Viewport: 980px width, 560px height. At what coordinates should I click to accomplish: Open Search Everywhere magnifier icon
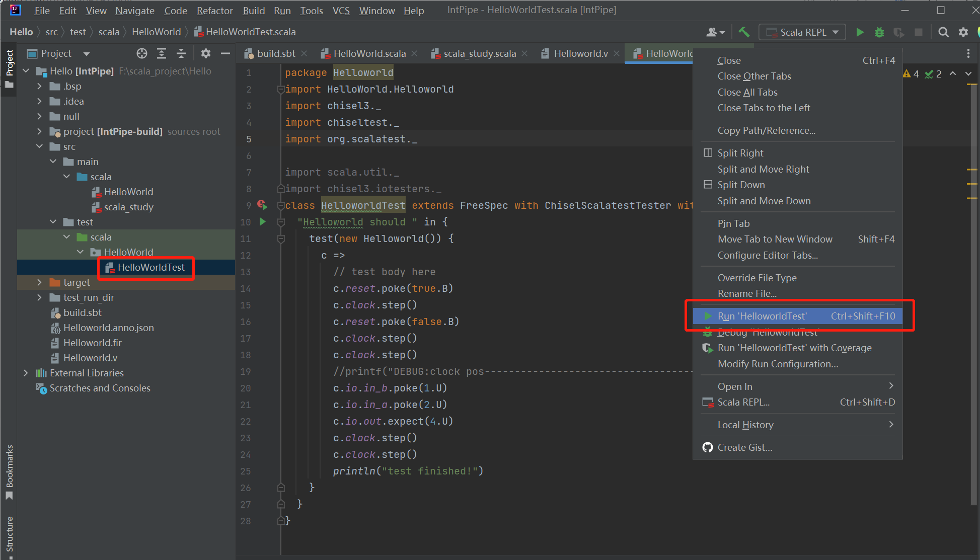coord(943,32)
